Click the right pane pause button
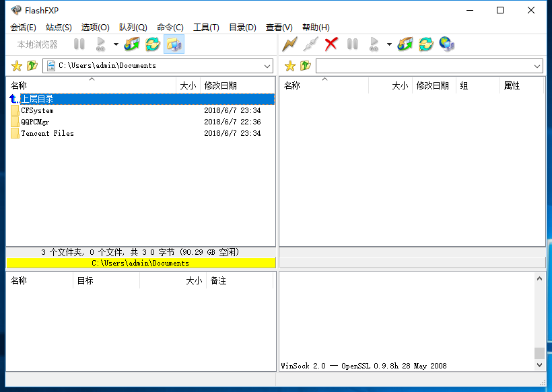Screen dimensions: 552x392 click(352, 44)
